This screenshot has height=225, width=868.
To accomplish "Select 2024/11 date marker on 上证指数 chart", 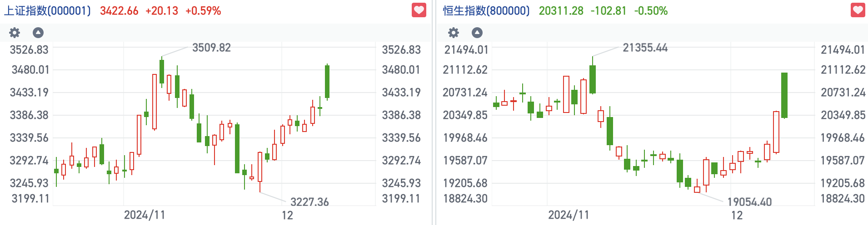I will 145,215.
